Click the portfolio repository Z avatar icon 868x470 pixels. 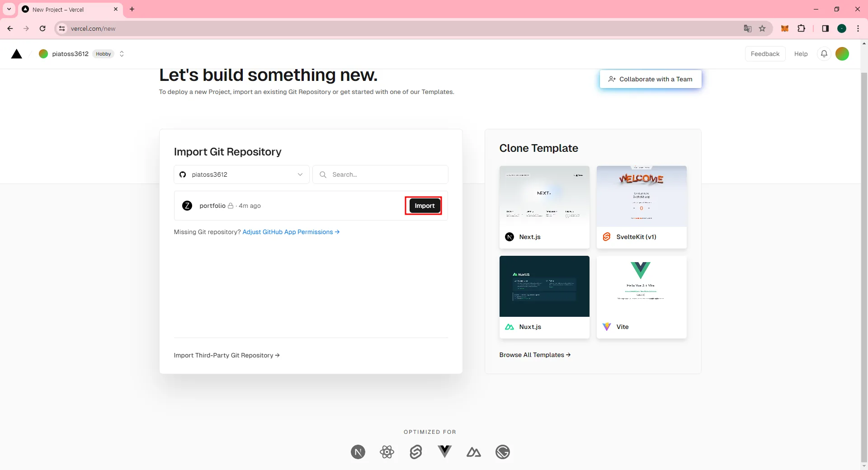[x=187, y=206]
